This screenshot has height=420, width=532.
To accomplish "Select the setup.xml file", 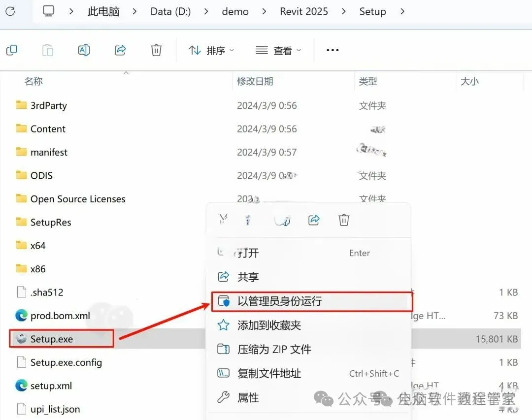I will [x=51, y=386].
